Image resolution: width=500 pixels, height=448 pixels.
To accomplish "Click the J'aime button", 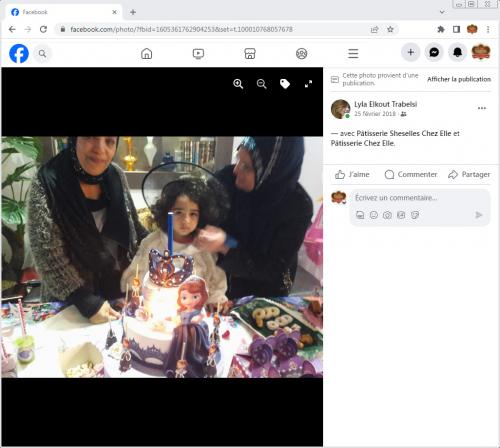I will point(352,174).
